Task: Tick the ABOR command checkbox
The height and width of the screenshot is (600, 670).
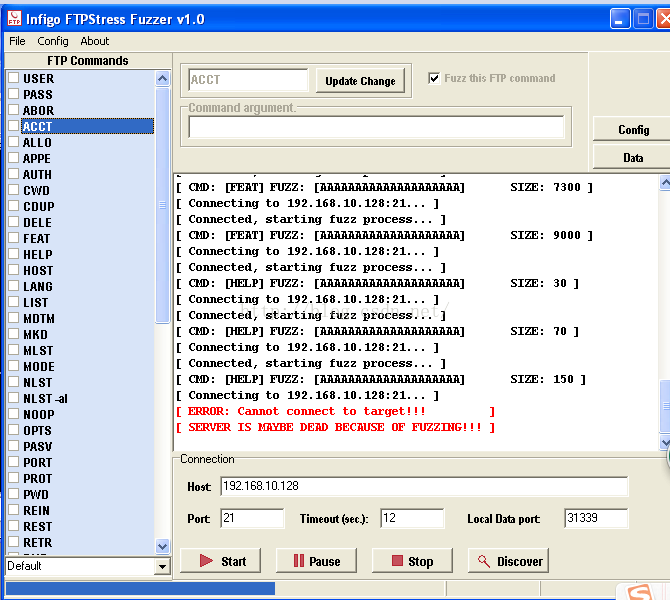Action: 14,110
